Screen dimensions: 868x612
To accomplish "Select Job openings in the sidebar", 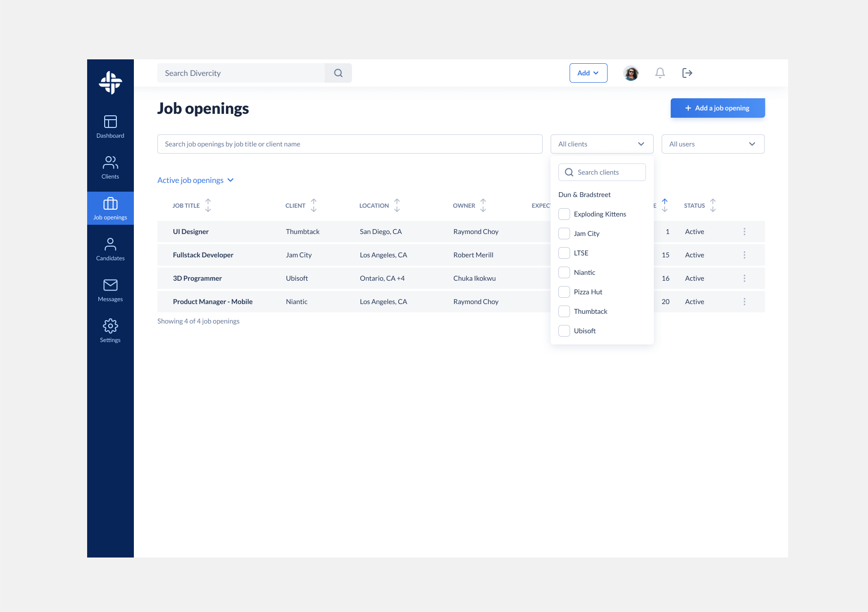I will click(111, 208).
